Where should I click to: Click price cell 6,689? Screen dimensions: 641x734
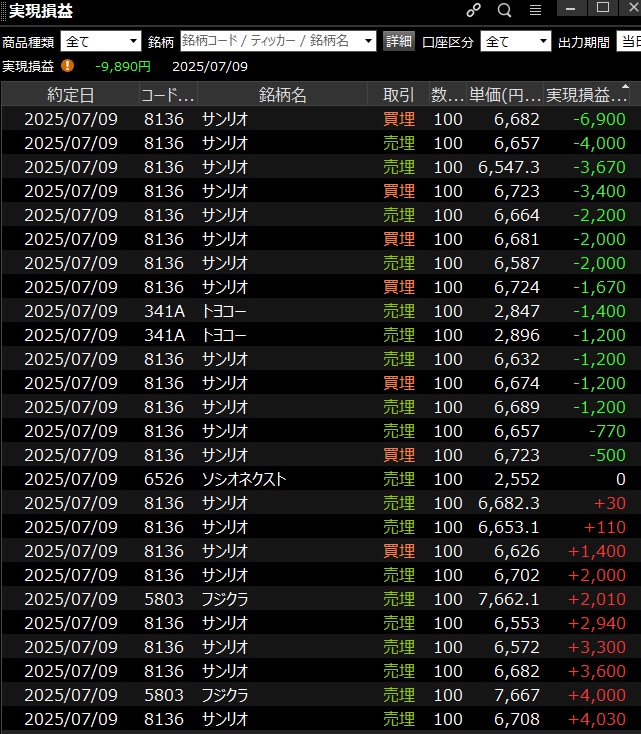[517, 407]
